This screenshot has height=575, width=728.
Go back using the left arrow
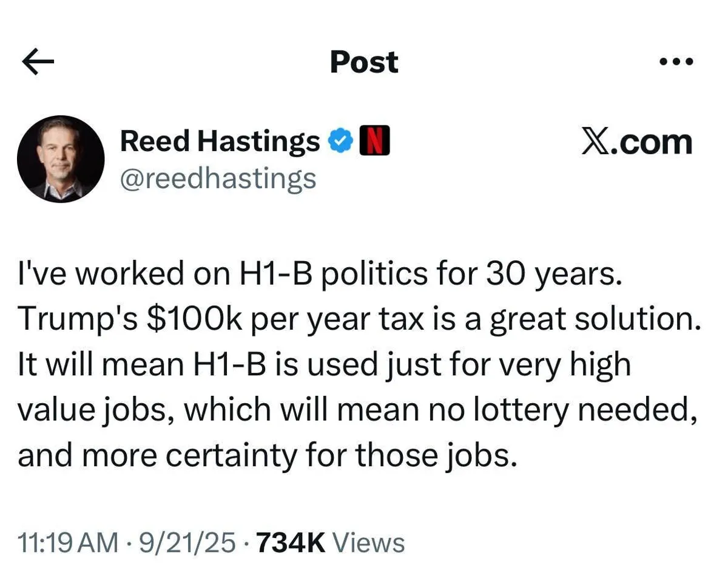click(38, 62)
